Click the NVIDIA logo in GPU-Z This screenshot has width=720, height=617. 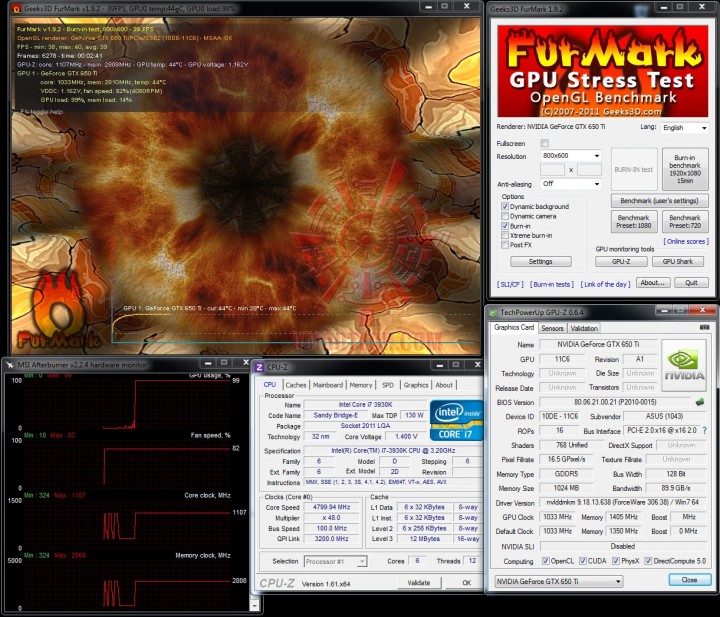click(x=683, y=365)
